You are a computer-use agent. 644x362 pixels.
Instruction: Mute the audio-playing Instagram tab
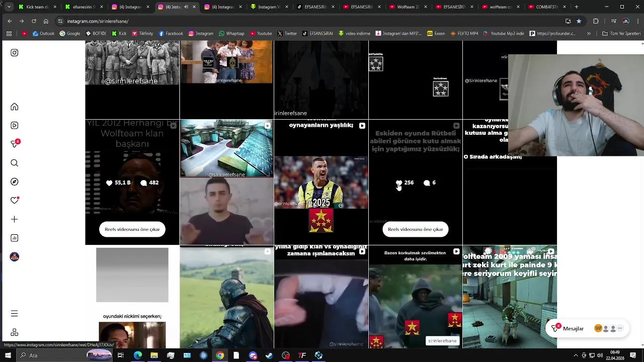click(186, 7)
